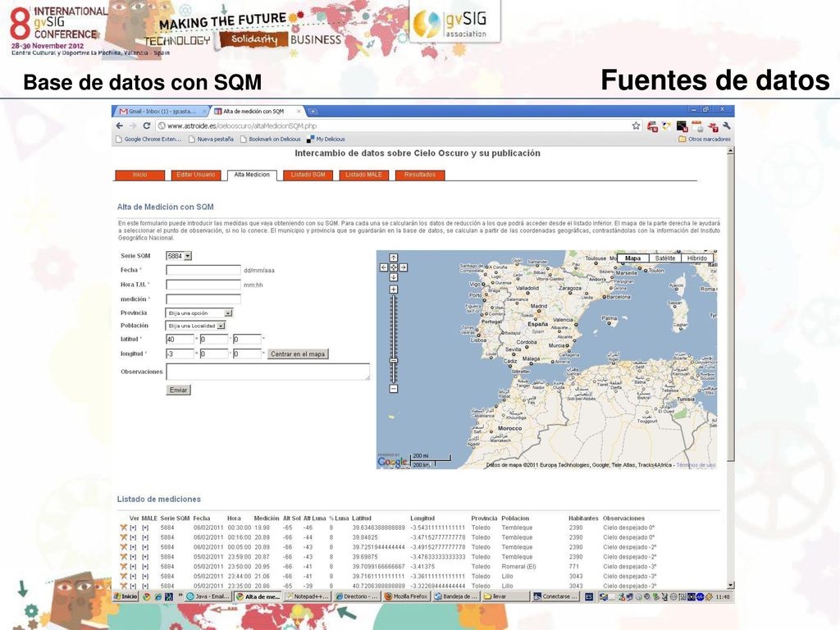The height and width of the screenshot is (630, 840).
Task: Expand Ver [+] for the 00:05:00 row
Action: (133, 547)
